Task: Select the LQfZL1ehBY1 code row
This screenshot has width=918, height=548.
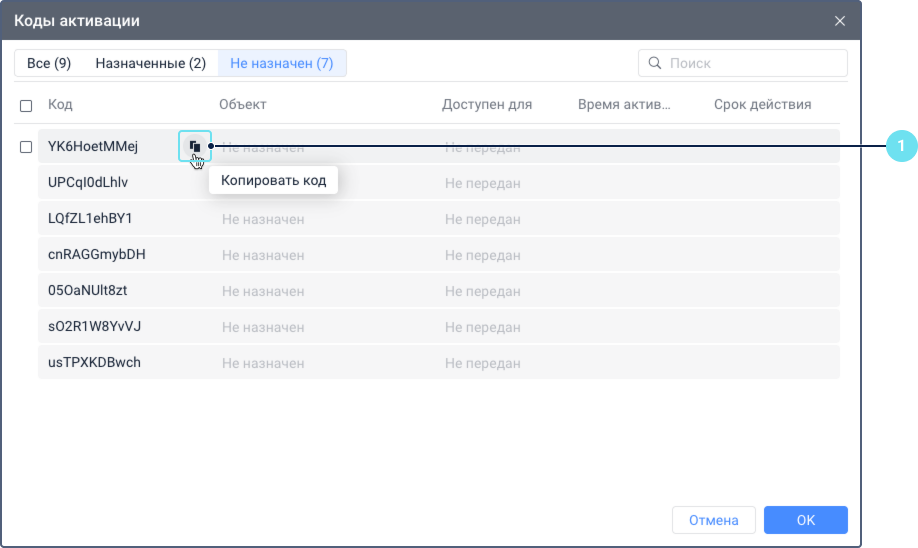Action: pyautogui.click(x=439, y=218)
